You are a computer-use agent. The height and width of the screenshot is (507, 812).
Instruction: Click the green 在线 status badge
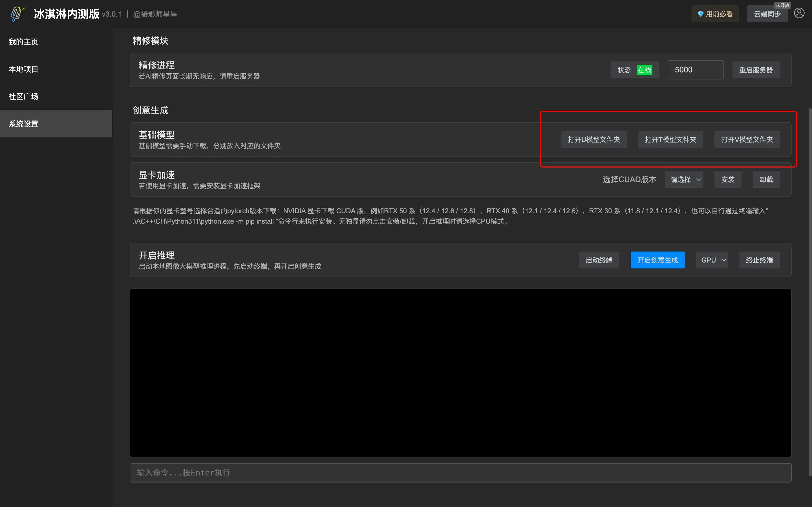644,70
